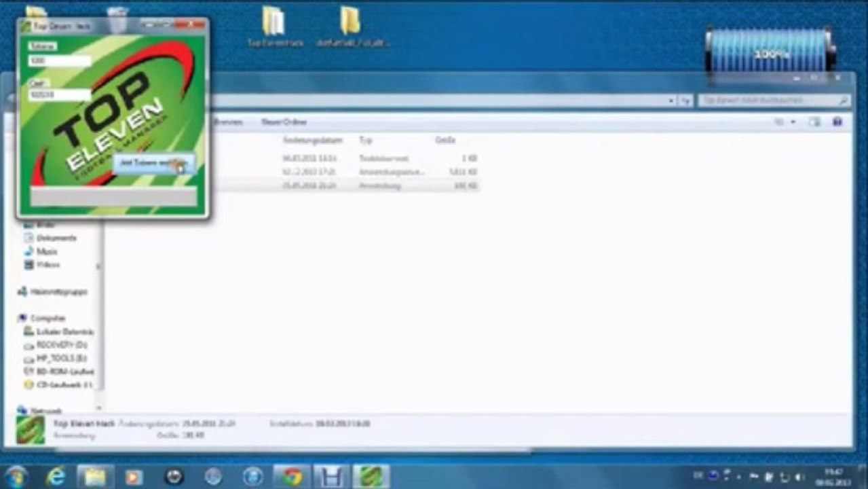This screenshot has width=868, height=489.
Task: Open Musik in the navigation pane
Action: [46, 251]
